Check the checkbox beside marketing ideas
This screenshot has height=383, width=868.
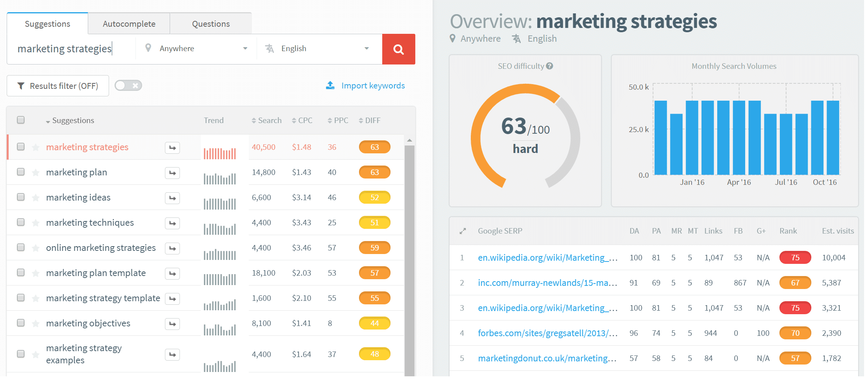click(20, 197)
